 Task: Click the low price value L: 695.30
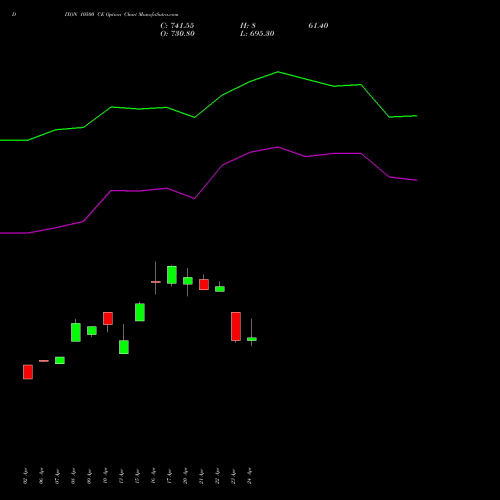[x=257, y=34]
